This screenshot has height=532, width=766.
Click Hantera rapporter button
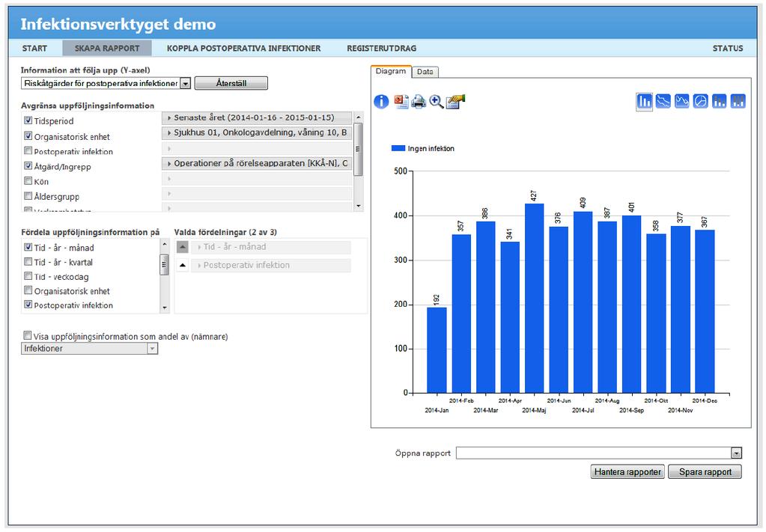click(x=627, y=472)
